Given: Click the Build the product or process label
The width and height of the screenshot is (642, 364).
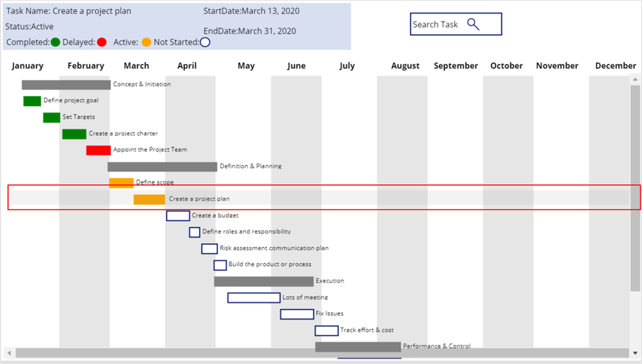Looking at the screenshot, I should pos(270,264).
